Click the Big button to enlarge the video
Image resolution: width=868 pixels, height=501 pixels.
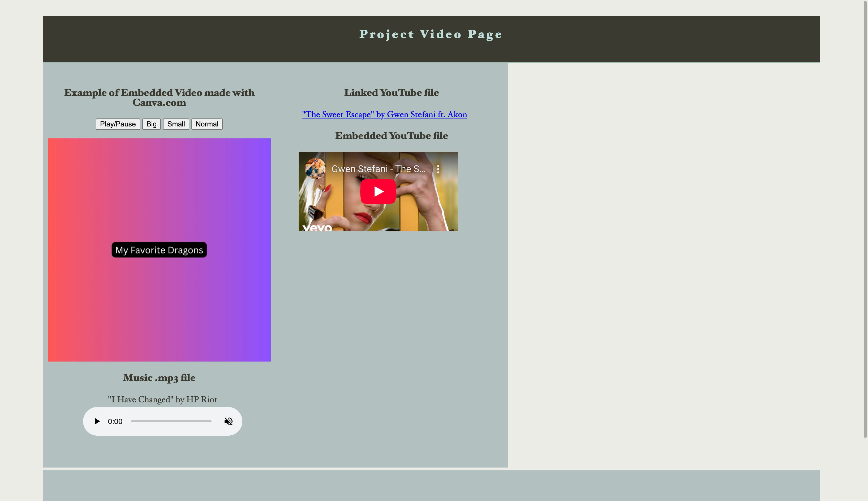point(151,124)
